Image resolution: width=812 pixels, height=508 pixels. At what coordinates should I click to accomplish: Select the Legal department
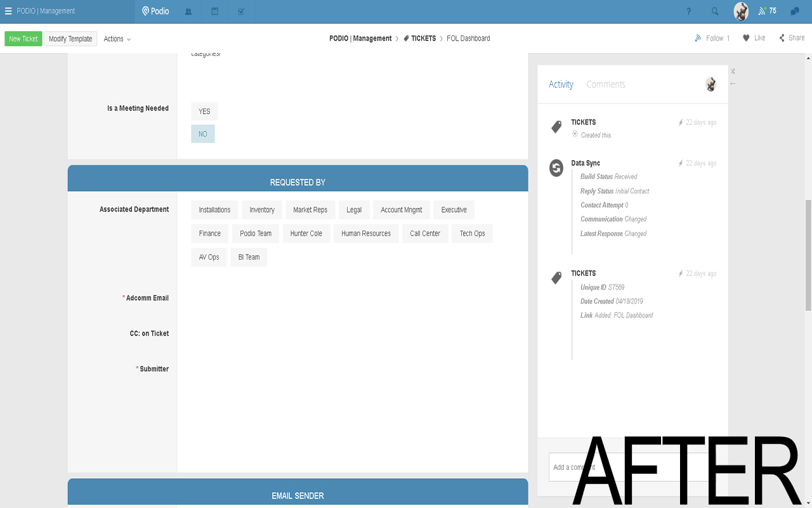click(354, 210)
